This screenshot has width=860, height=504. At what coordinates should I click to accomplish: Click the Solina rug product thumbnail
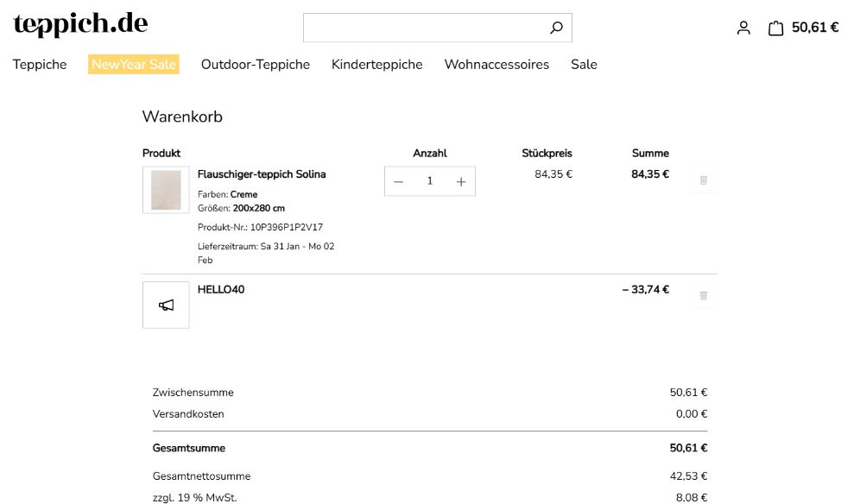(x=165, y=189)
